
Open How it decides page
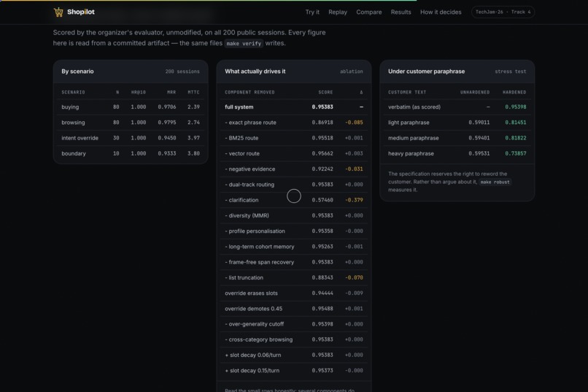(x=441, y=12)
